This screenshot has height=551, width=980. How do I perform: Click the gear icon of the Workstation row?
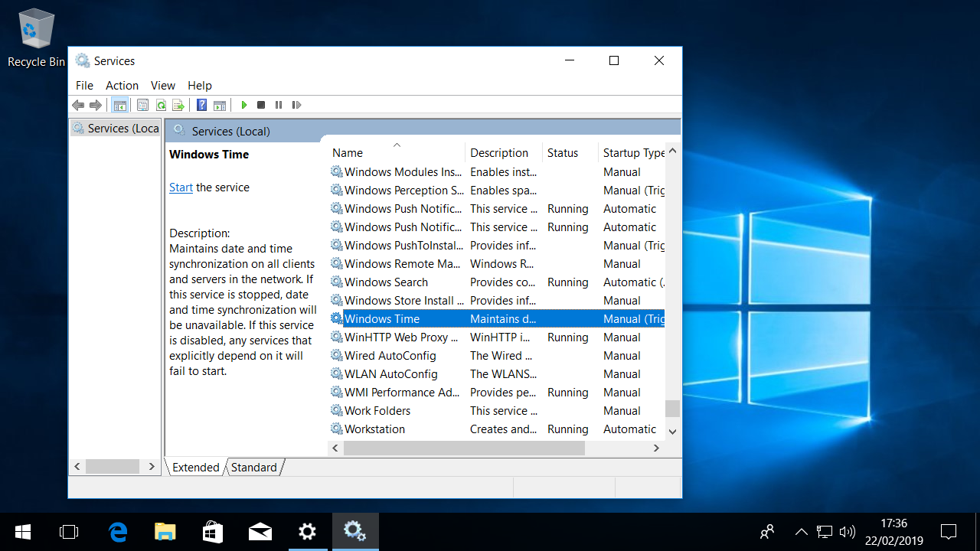pyautogui.click(x=337, y=429)
